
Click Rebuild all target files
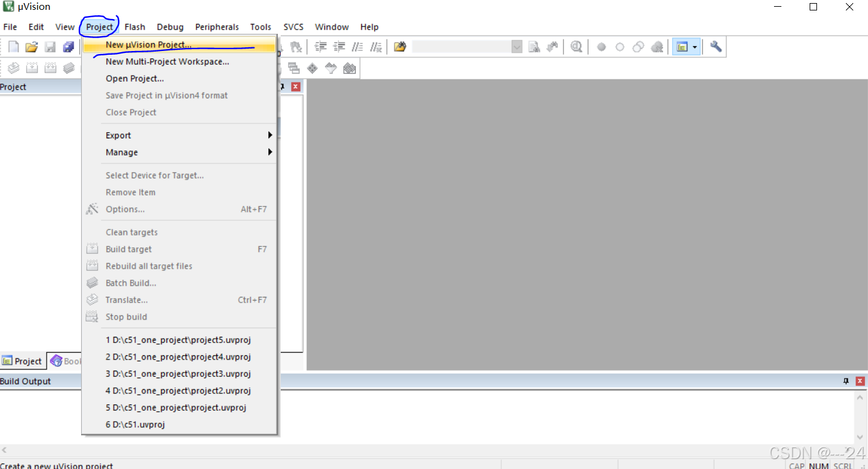point(179,266)
